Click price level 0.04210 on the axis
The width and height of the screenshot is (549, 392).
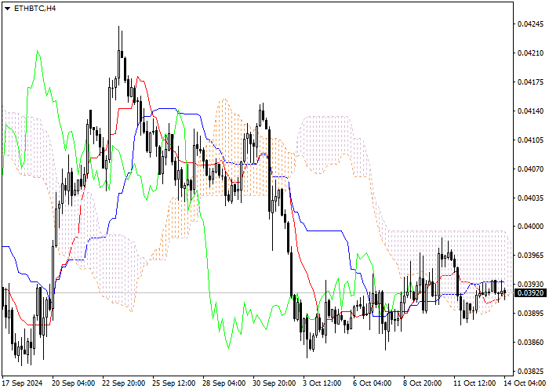click(x=531, y=53)
